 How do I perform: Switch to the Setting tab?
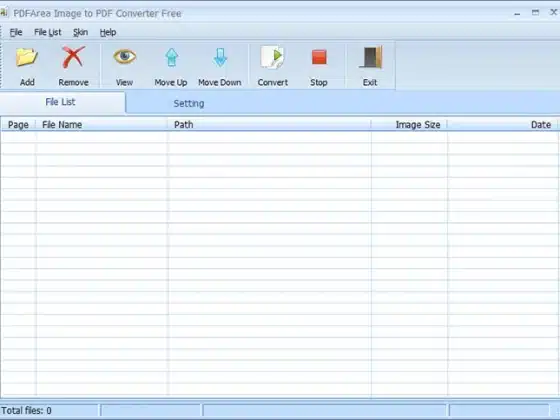tap(189, 104)
